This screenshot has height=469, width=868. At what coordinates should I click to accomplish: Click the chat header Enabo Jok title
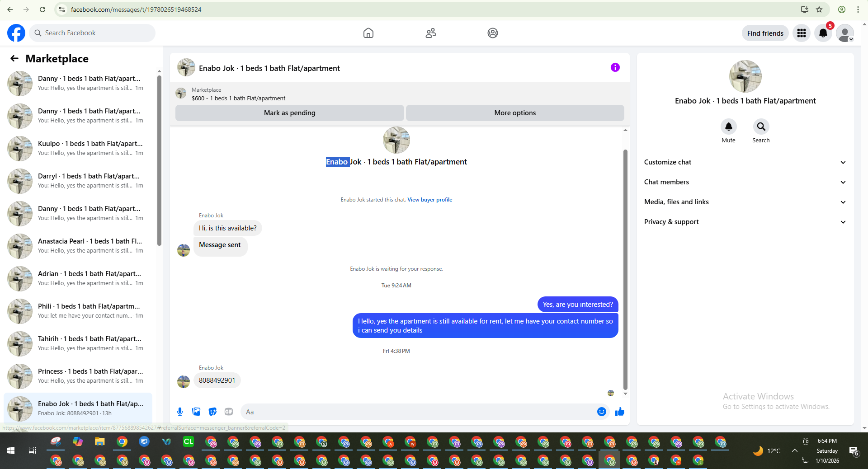[269, 68]
